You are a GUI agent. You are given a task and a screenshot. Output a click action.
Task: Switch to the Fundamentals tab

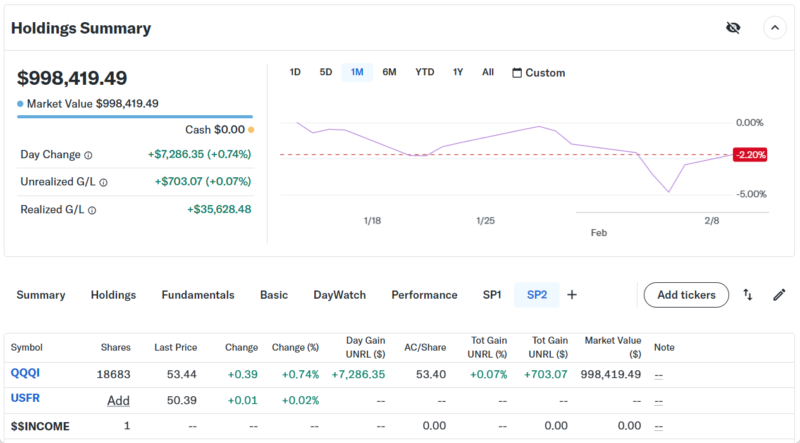198,295
